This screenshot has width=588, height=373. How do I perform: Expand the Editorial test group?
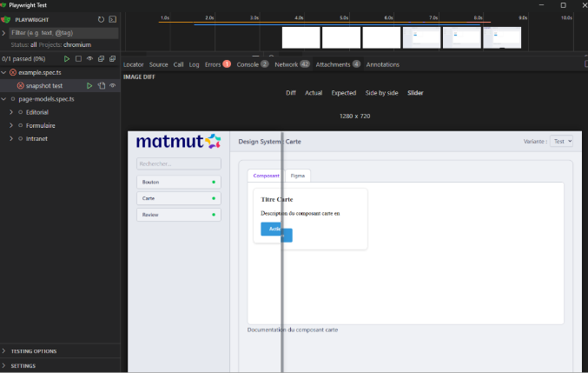(10, 112)
